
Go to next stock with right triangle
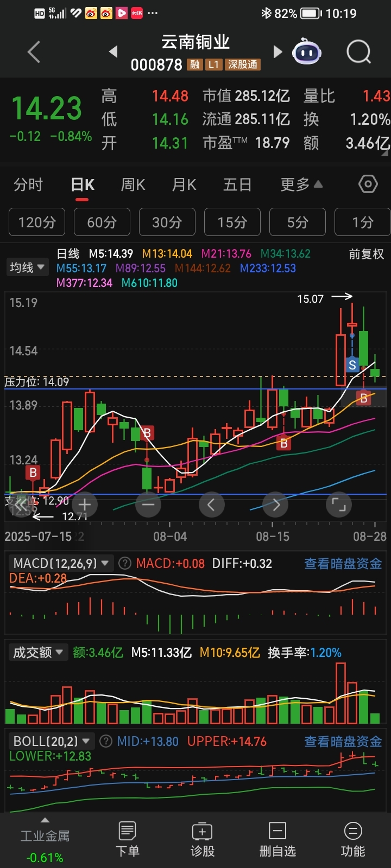point(278,52)
